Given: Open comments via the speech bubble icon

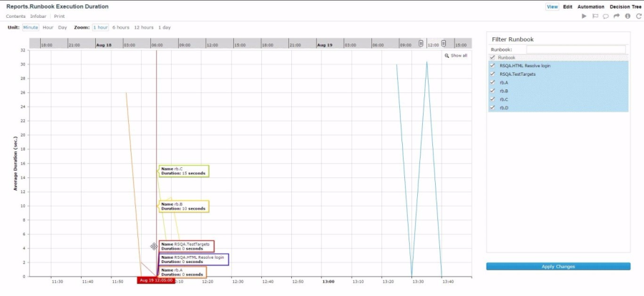Looking at the screenshot, I should coord(605,16).
